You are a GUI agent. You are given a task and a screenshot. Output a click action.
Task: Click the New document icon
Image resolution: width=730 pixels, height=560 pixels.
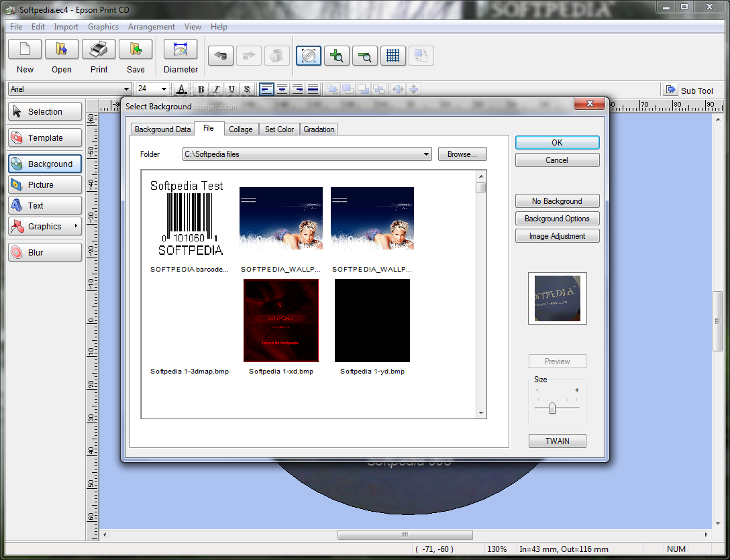25,50
